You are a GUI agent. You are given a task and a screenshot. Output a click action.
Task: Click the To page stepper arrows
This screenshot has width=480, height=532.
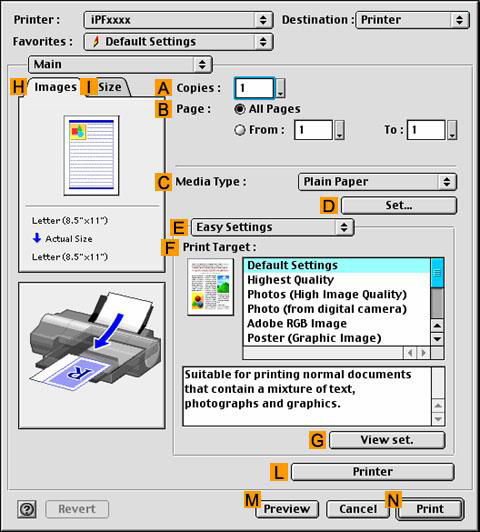pos(452,130)
